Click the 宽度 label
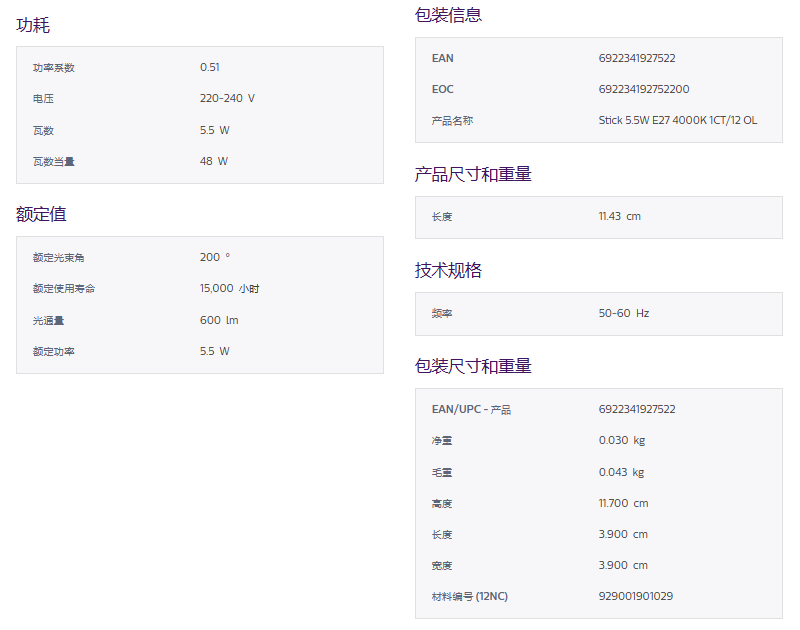800x630 pixels. coord(442,566)
